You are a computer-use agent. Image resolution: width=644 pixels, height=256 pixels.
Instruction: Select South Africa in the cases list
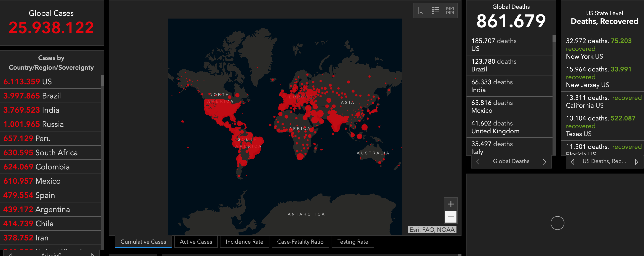40,153
